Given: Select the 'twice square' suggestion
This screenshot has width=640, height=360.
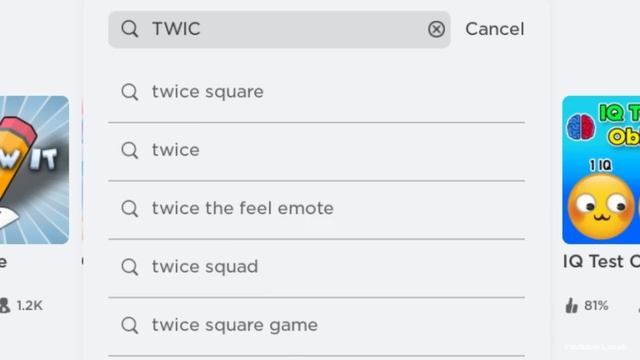Looking at the screenshot, I should click(316, 92).
